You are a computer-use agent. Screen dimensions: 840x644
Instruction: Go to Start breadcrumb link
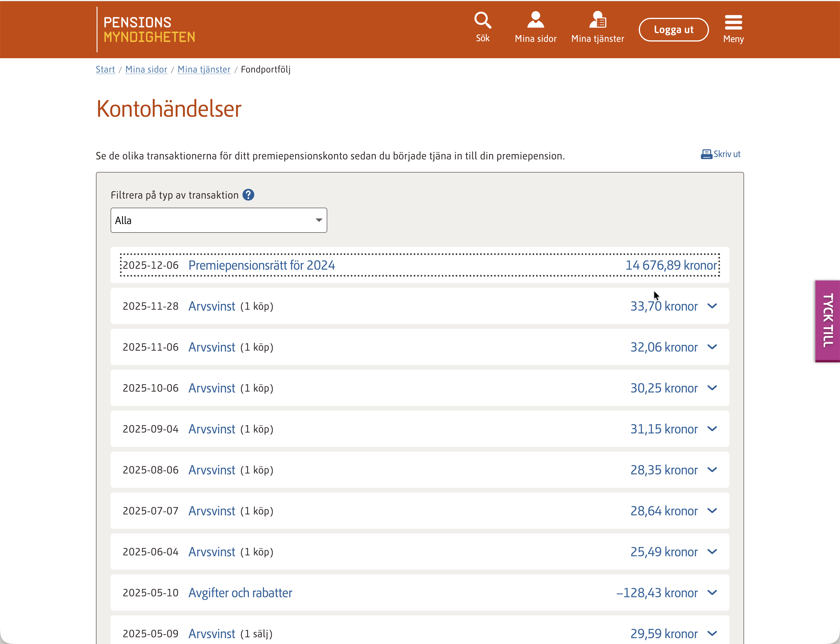(105, 69)
